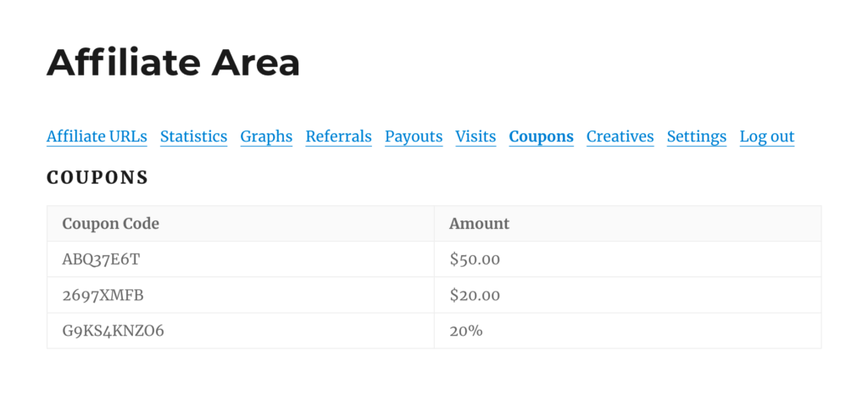The width and height of the screenshot is (868, 395).
Task: Click the 20% amount cell
Action: click(x=466, y=331)
